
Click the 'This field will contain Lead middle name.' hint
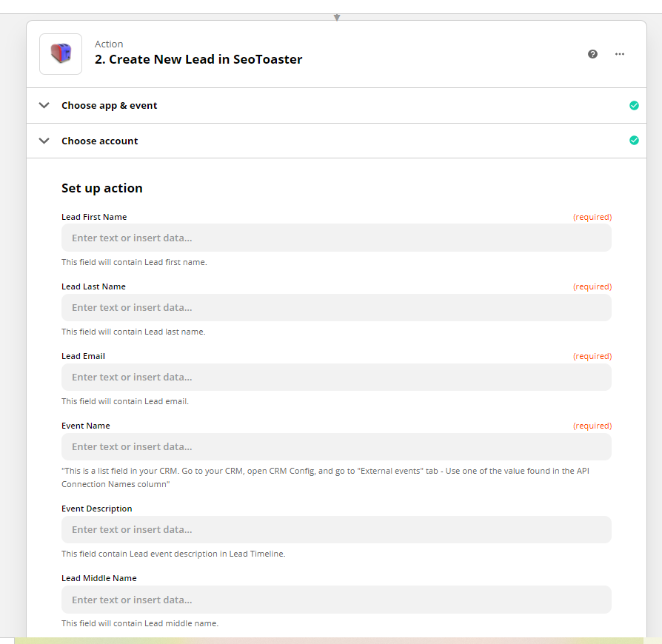coord(140,623)
